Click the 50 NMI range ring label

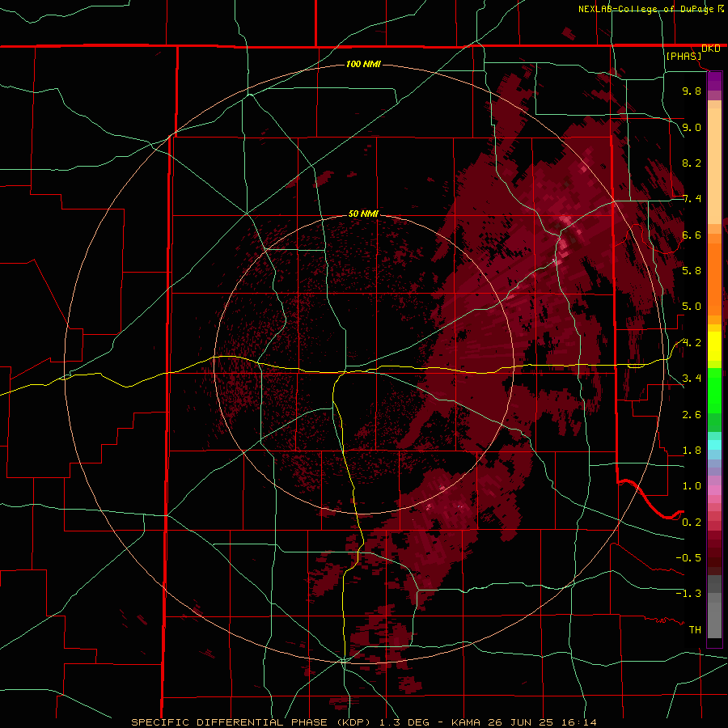(x=363, y=214)
